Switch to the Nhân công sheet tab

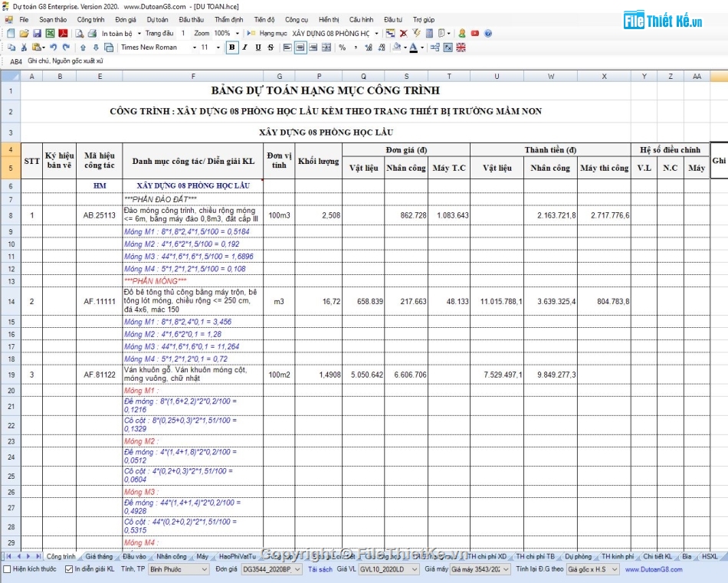click(x=172, y=556)
